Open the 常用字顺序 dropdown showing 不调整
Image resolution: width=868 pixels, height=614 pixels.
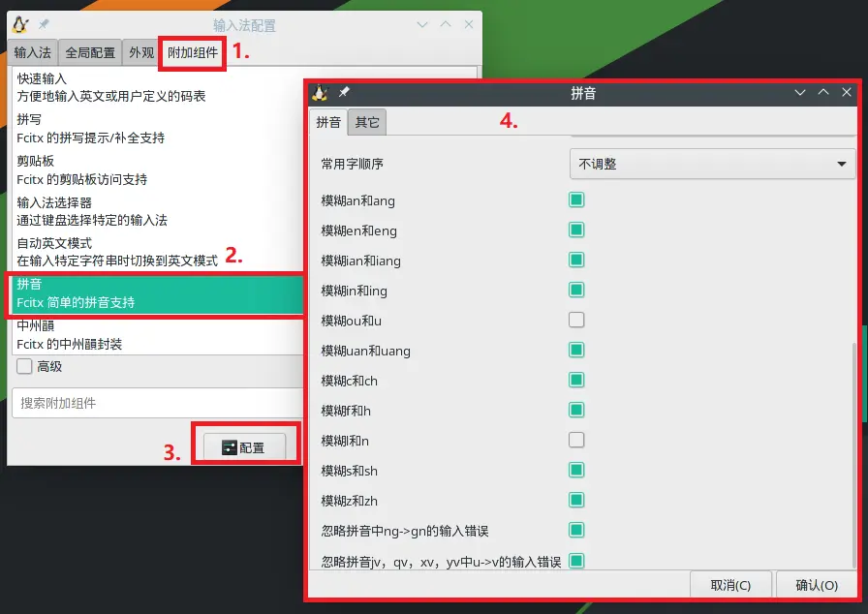click(x=712, y=164)
